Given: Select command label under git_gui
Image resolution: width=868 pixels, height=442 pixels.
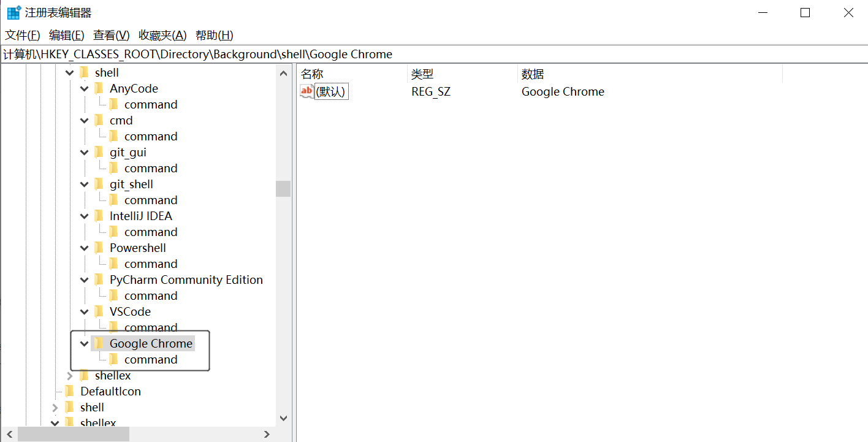Looking at the screenshot, I should pyautogui.click(x=151, y=168).
